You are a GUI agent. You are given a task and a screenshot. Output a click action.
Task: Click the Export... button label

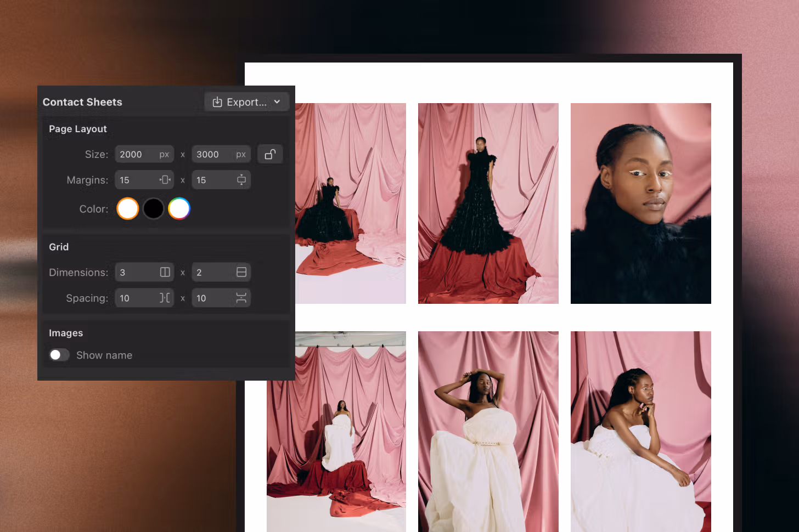click(246, 102)
